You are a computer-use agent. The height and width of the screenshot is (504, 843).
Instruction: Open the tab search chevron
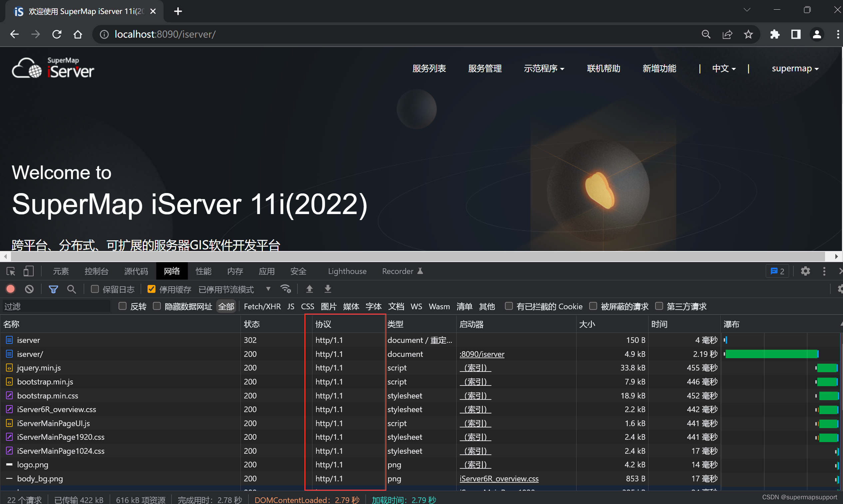tap(747, 10)
